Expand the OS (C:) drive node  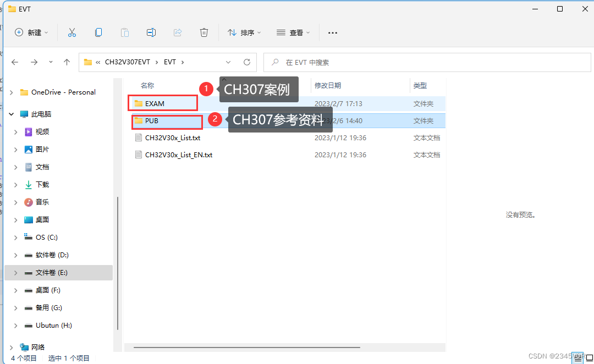coord(15,238)
